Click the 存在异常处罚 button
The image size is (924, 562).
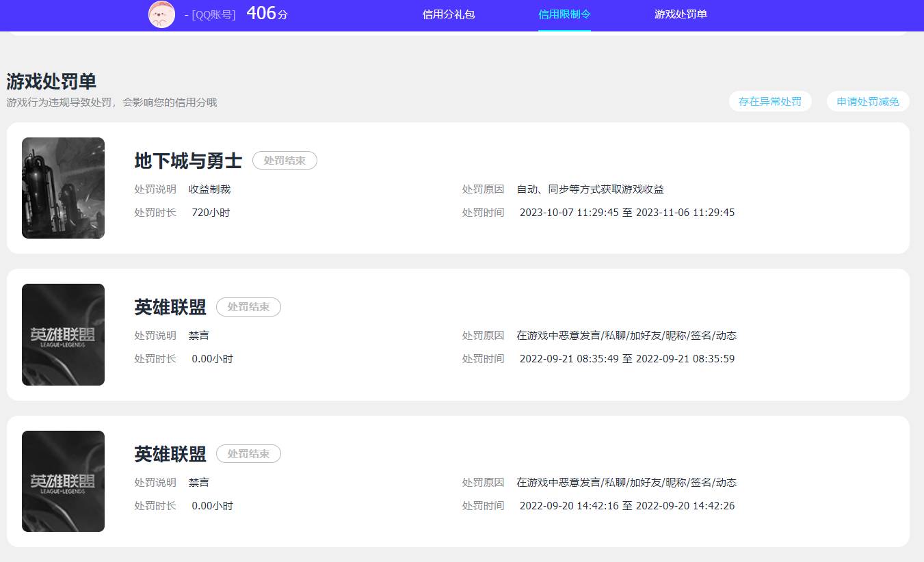pyautogui.click(x=770, y=101)
